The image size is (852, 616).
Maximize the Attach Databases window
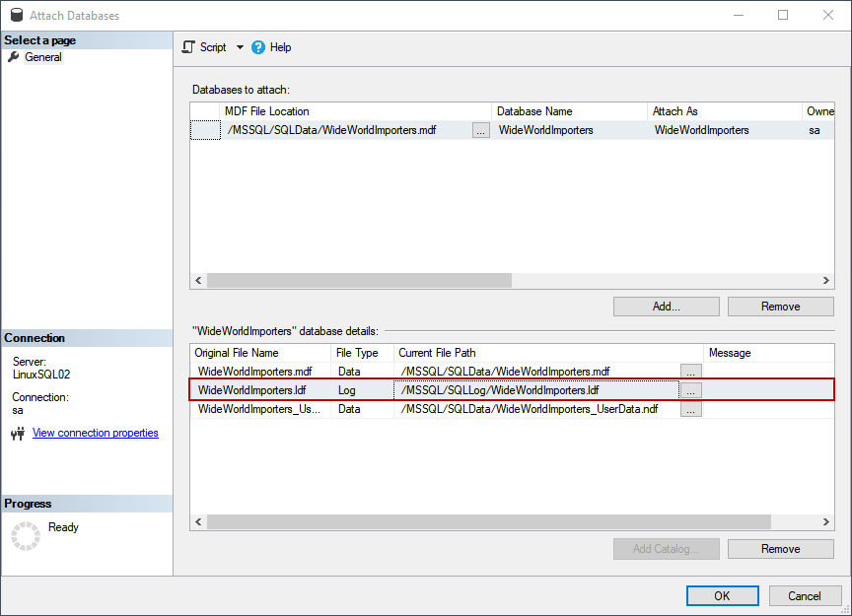point(782,15)
